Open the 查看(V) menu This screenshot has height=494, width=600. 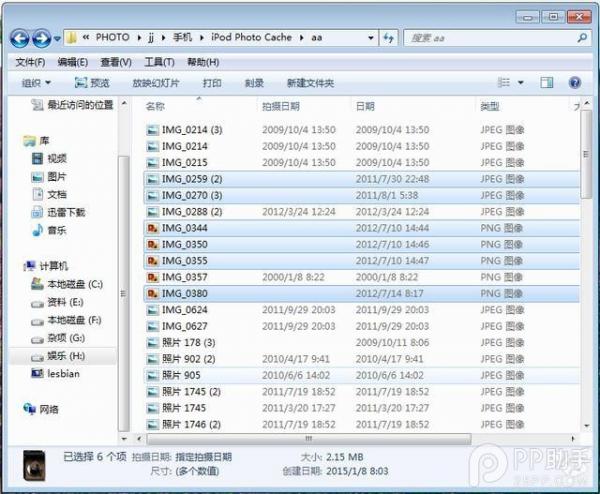click(116, 62)
